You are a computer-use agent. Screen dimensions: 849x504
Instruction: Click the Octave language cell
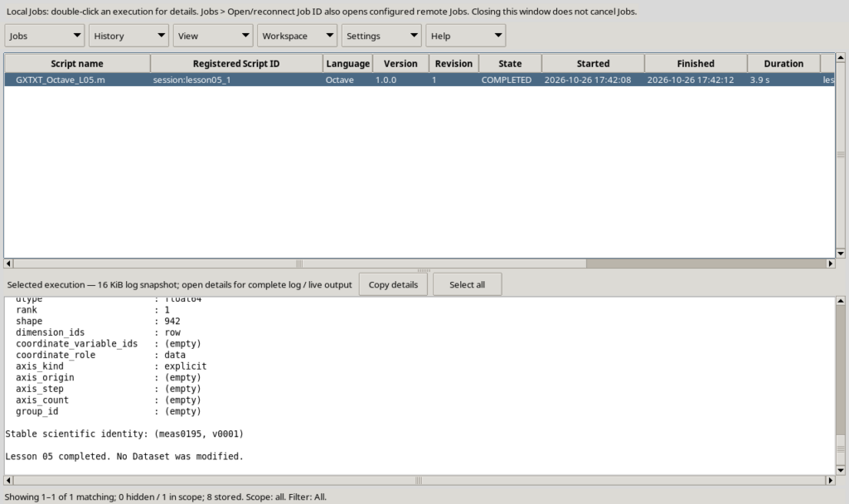tap(347, 80)
